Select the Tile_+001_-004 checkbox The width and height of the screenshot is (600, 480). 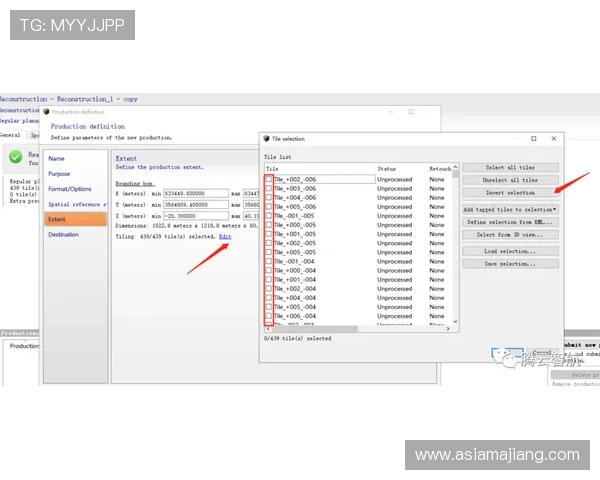click(x=268, y=279)
